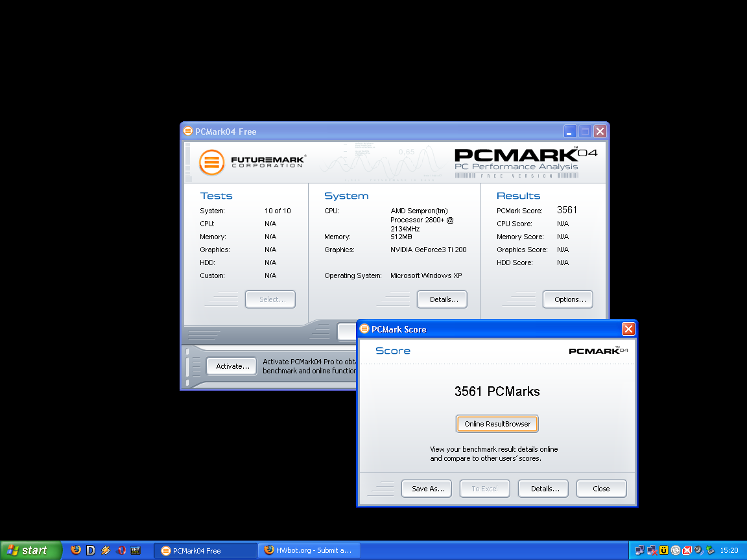Launch Firefox from quick launch
Screen dimensions: 747x560
coord(76,550)
